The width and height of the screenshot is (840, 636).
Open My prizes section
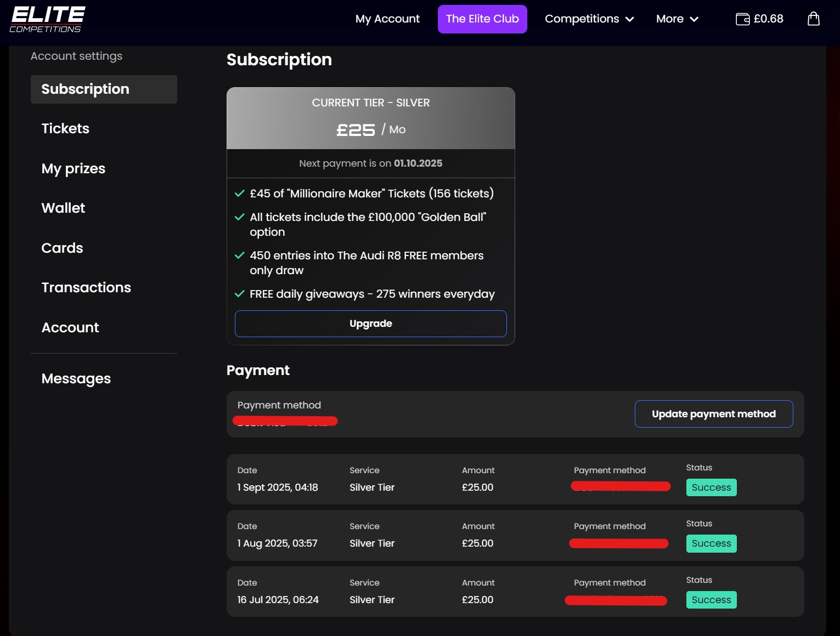coord(73,168)
